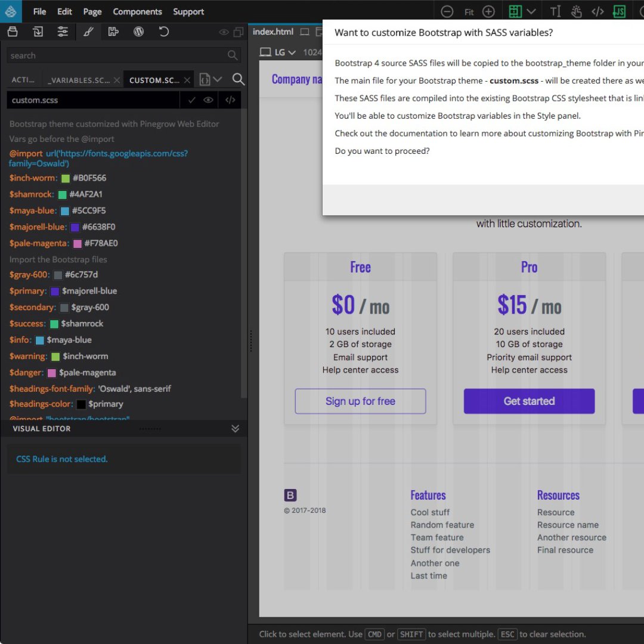Image resolution: width=644 pixels, height=644 pixels.
Task: Switch to the ACTI... tab
Action: pyautogui.click(x=23, y=80)
